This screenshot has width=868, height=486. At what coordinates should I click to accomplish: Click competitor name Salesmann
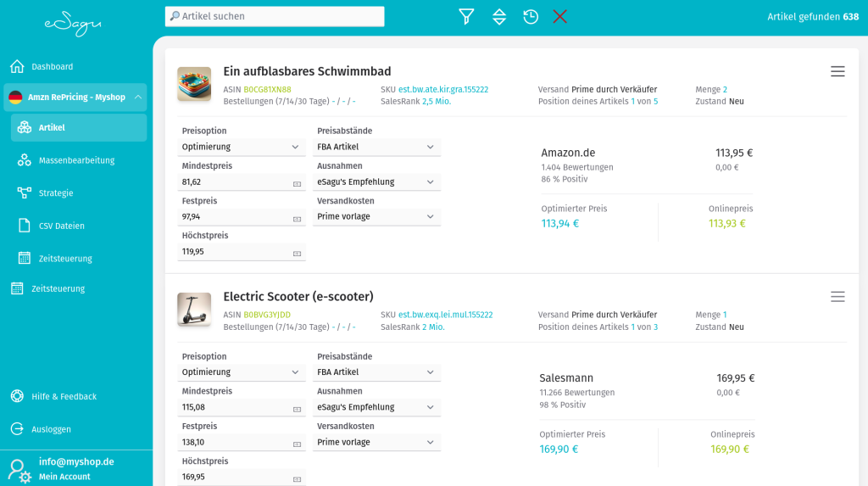click(566, 378)
